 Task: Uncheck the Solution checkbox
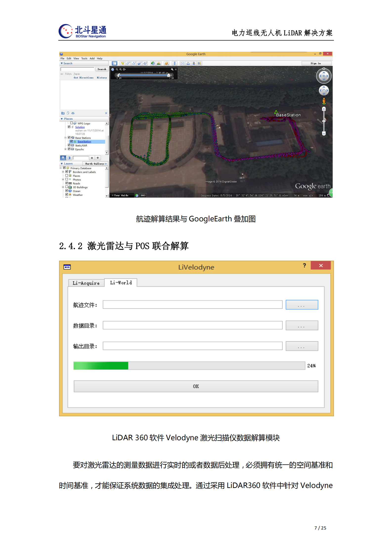pos(69,127)
